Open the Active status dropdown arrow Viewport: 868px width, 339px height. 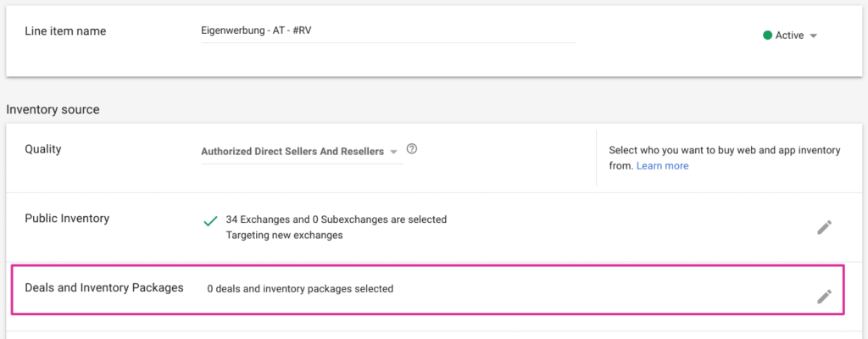pyautogui.click(x=813, y=36)
